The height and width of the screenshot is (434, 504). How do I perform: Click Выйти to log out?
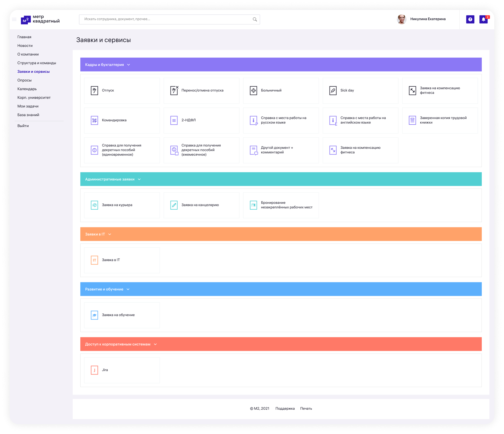(x=23, y=126)
